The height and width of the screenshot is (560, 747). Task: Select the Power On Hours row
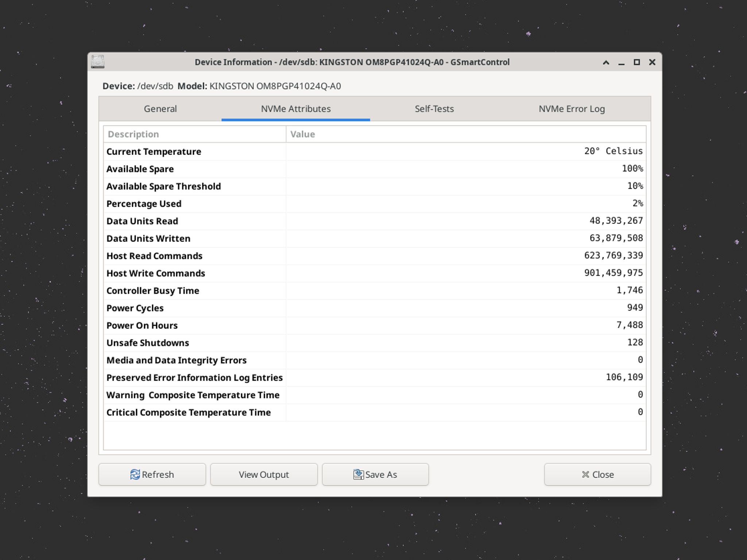tap(375, 325)
